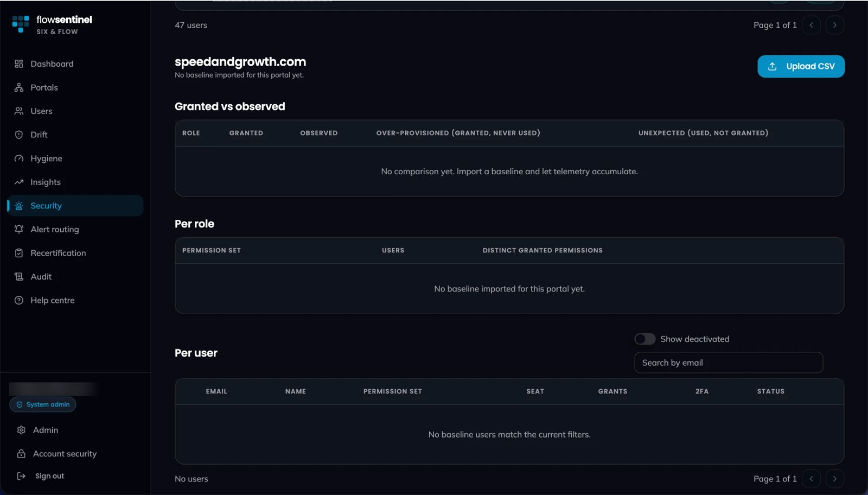The height and width of the screenshot is (495, 868).
Task: Click the Account security lock icon
Action: click(x=21, y=454)
